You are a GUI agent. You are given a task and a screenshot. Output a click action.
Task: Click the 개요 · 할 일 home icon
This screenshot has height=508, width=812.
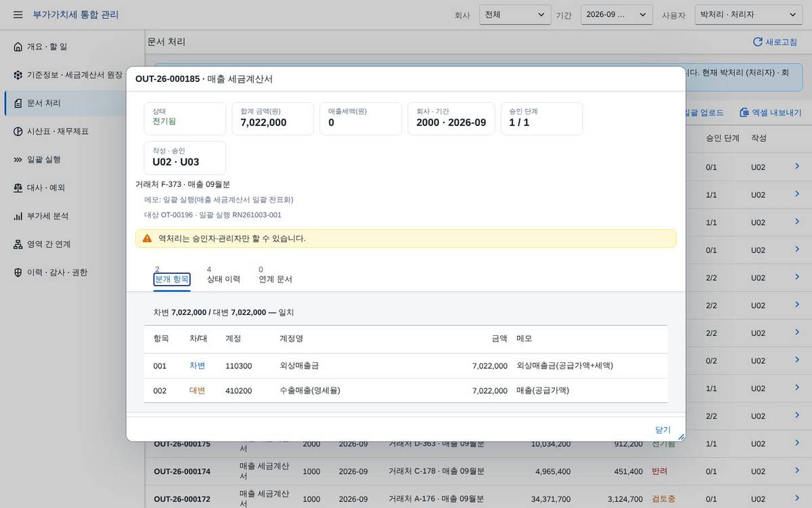coord(18,47)
